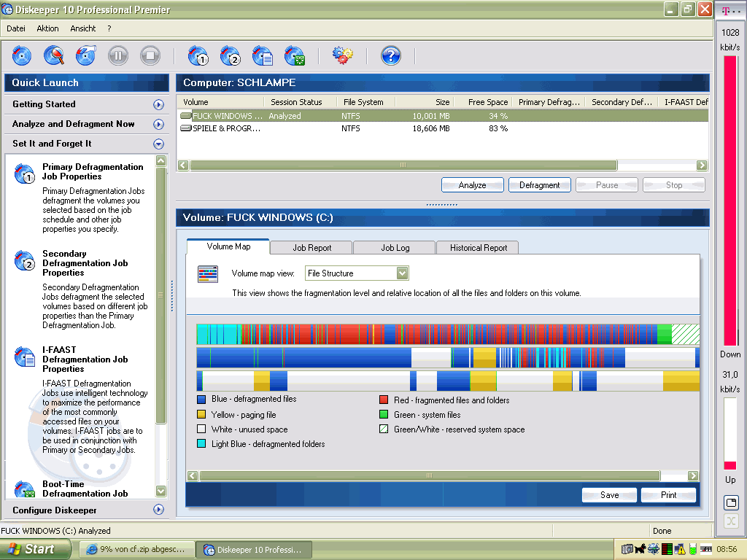Expand the Configure Diskeeper section
The width and height of the screenshot is (747, 560).
click(x=158, y=510)
